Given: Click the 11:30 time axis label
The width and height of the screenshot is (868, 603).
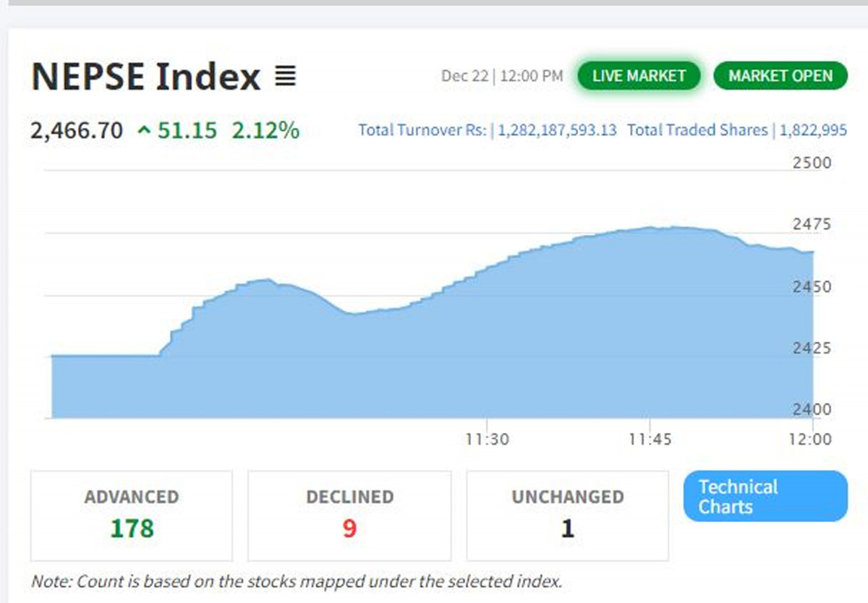Looking at the screenshot, I should [487, 439].
